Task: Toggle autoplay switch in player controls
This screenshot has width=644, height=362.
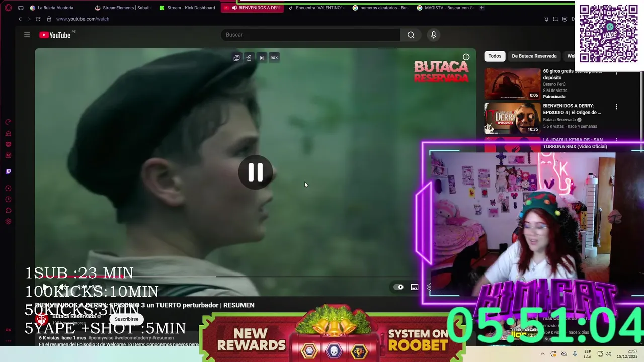Action: (x=398, y=287)
